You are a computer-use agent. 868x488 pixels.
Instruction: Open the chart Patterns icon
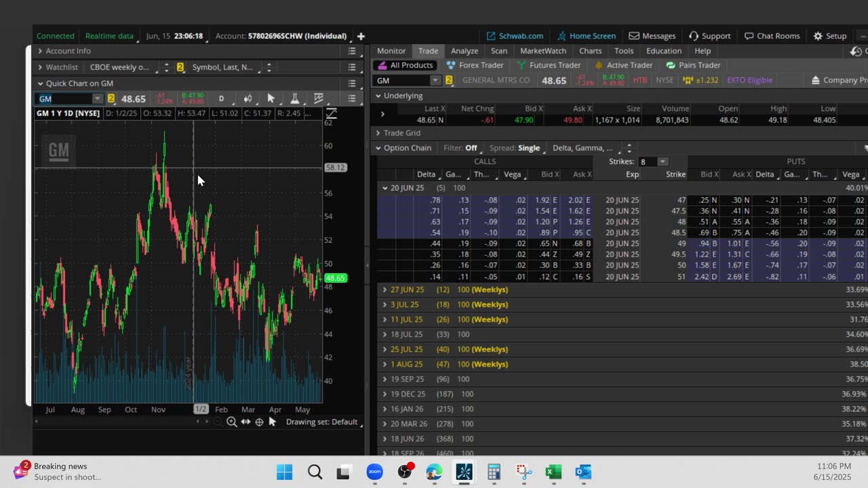tap(318, 99)
